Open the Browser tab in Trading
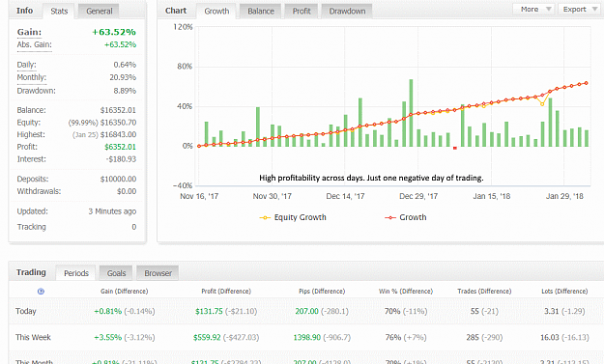The height and width of the screenshot is (364, 604). click(158, 273)
